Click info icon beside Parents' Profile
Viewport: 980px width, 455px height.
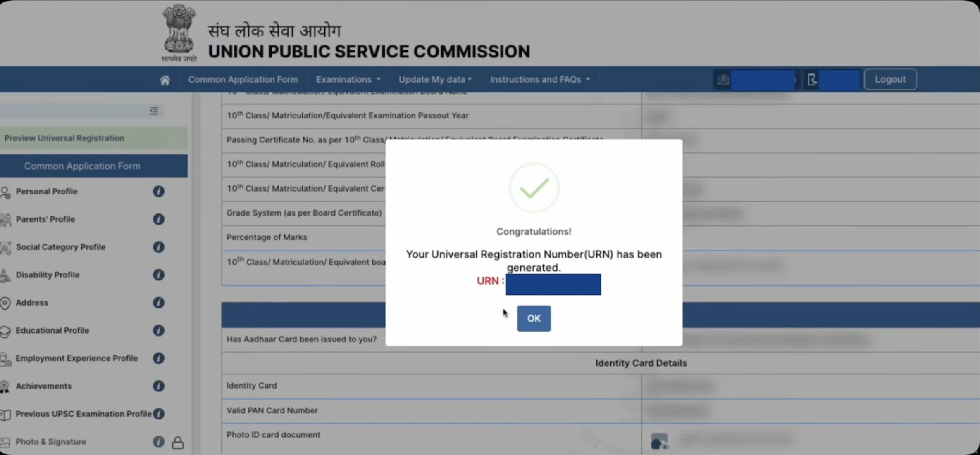point(158,219)
